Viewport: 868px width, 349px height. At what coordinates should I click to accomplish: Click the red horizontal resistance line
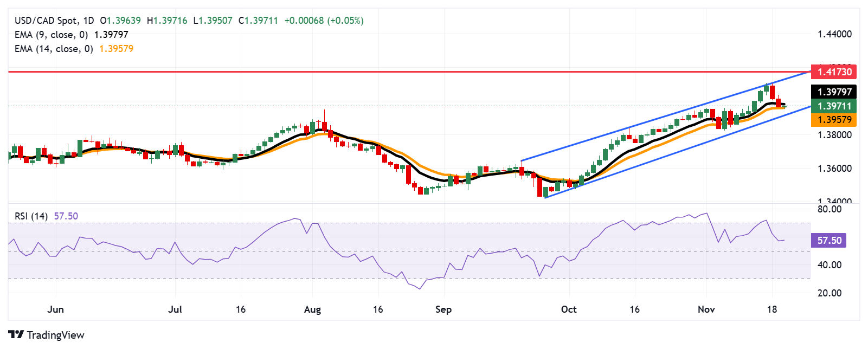pyautogui.click(x=380, y=72)
